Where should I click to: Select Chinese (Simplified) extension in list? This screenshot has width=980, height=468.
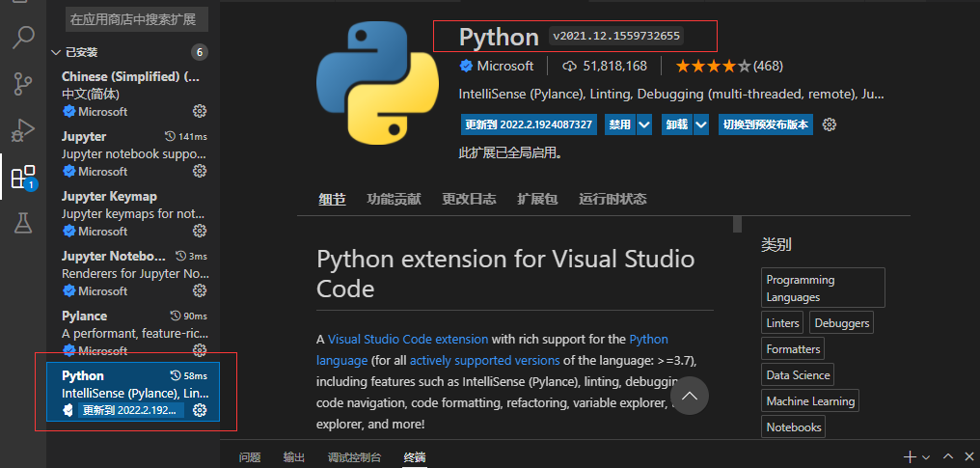point(134,95)
